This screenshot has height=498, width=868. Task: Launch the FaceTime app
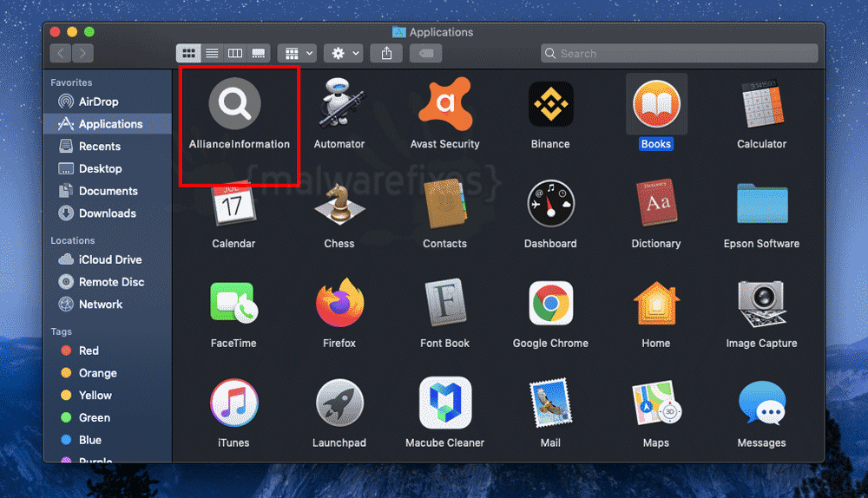click(x=233, y=304)
